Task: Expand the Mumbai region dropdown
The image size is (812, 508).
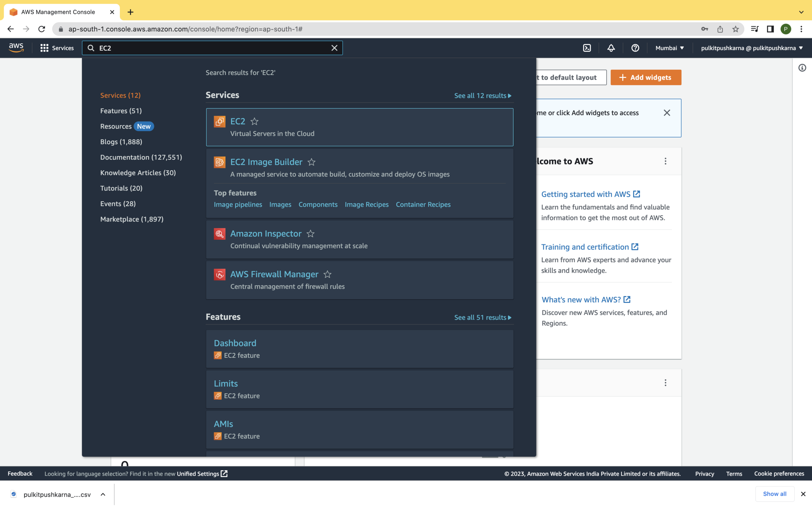Action: click(x=670, y=48)
